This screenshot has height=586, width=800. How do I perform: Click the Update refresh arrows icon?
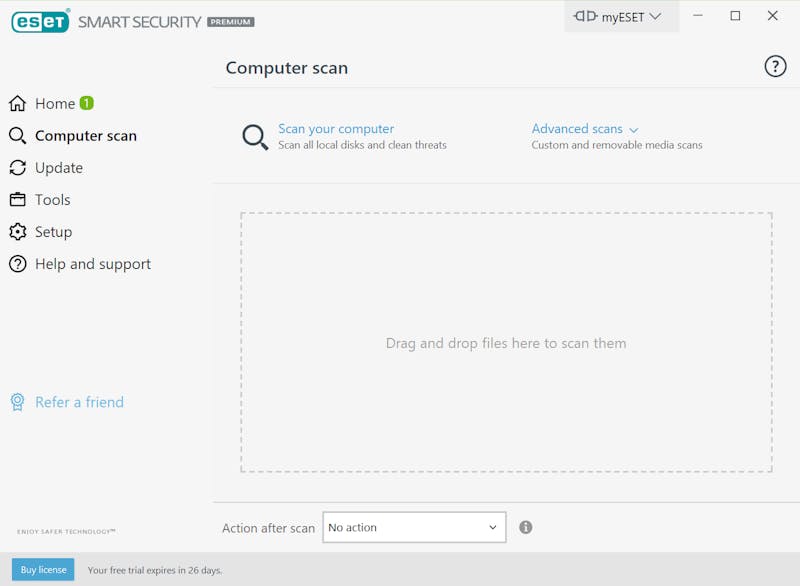click(x=17, y=168)
